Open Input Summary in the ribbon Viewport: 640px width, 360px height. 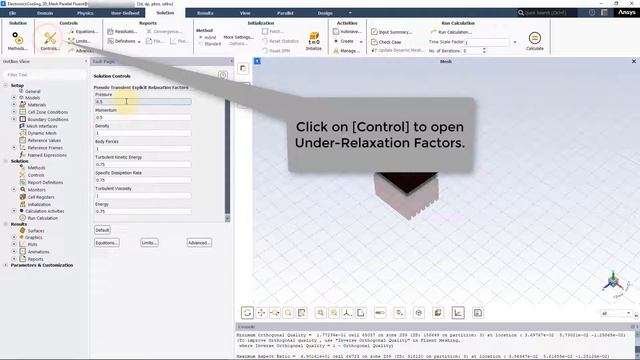[391, 32]
